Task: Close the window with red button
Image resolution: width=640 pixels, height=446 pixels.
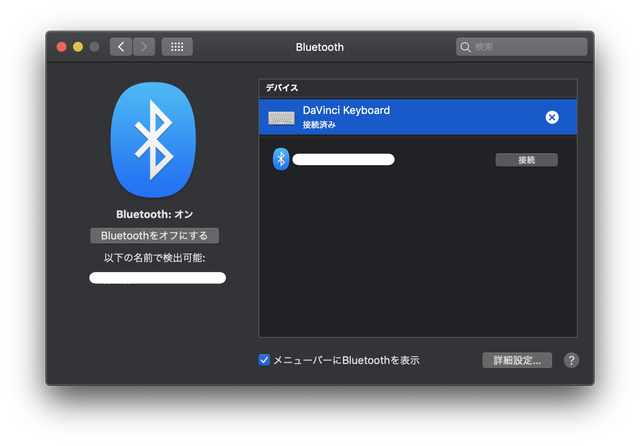Action: click(62, 47)
